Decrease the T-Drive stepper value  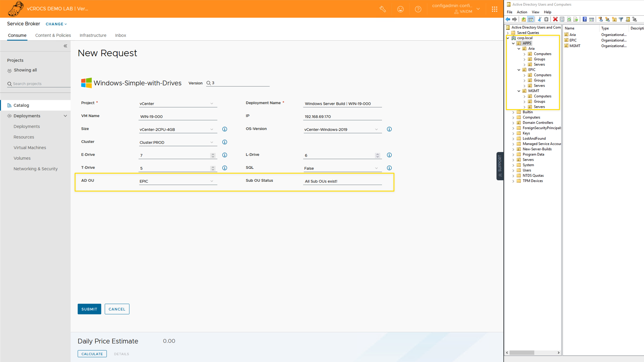coord(213,170)
